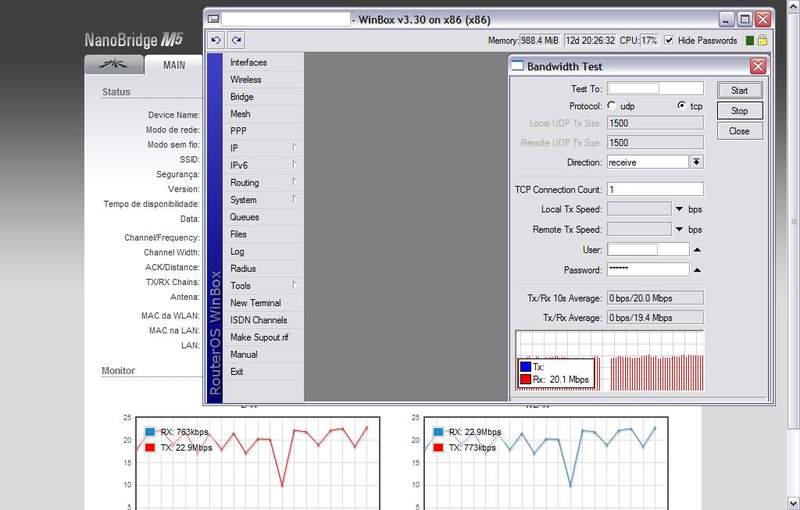Open the ISDN Channels menu item
The width and height of the screenshot is (800, 510).
click(263, 320)
